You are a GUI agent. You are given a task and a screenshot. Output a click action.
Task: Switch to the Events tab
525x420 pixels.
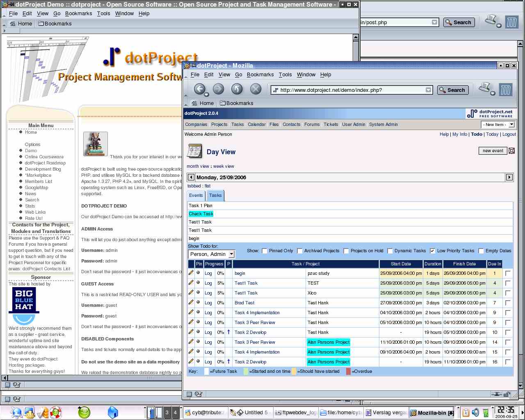196,196
